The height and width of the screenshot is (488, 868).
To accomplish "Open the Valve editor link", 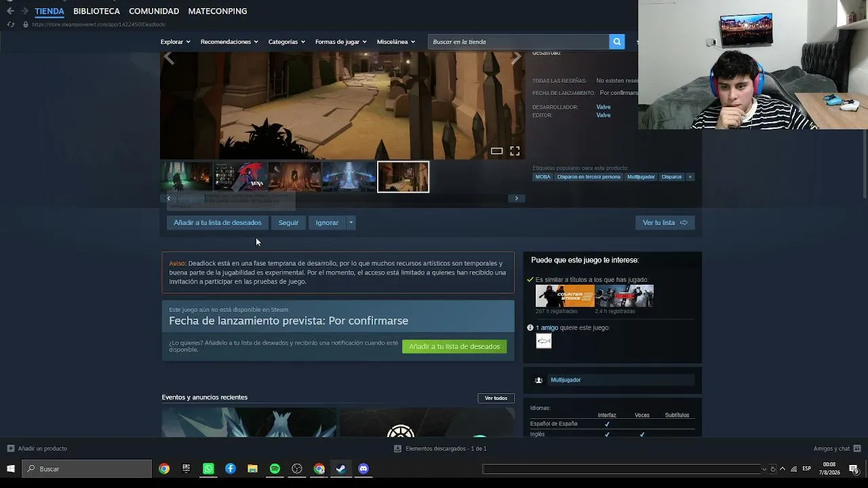I will 604,115.
